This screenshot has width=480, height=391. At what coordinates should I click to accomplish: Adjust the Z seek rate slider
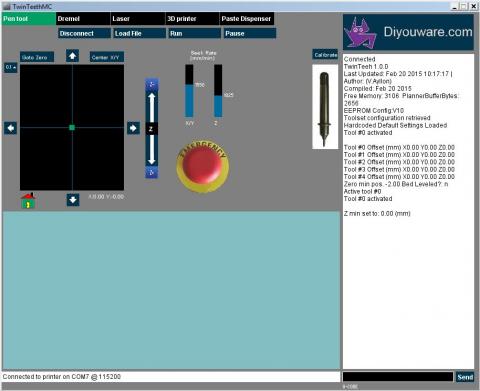218,91
